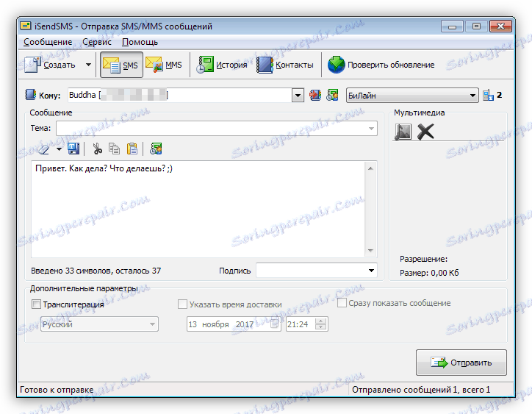Expand the Создать dropdown arrow
Viewport: 532px width, 414px height.
click(88, 65)
